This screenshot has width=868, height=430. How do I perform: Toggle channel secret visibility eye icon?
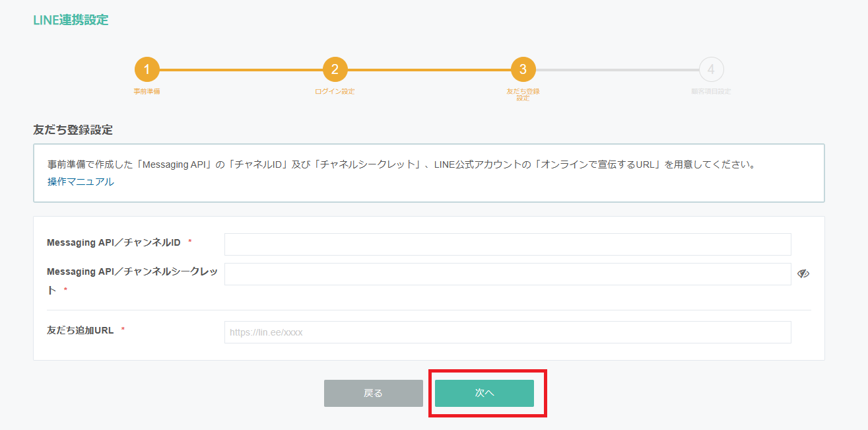tap(803, 274)
